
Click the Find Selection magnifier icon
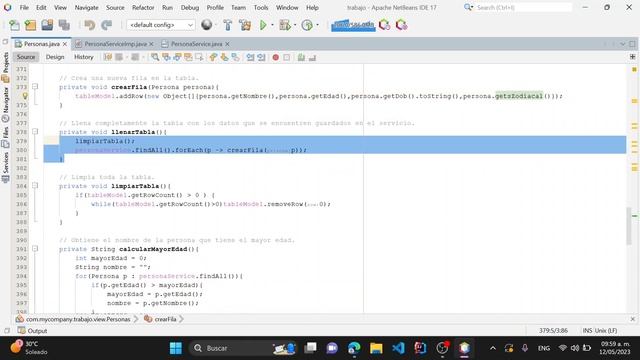pyautogui.click(x=155, y=58)
